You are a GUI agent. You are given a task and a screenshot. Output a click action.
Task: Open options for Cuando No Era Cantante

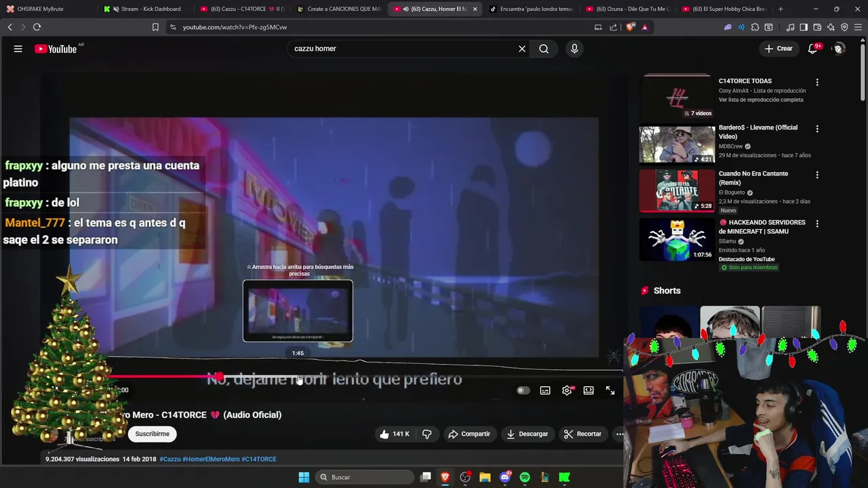pos(817,175)
